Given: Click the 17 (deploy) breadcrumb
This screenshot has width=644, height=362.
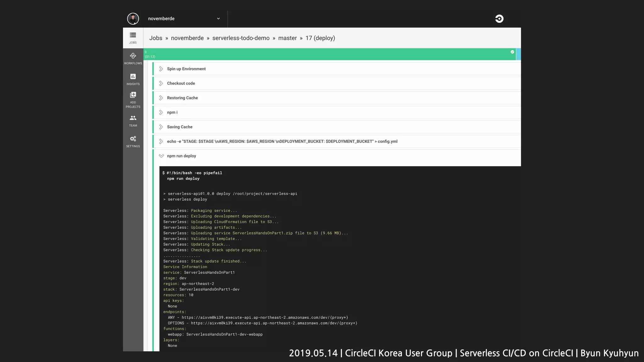Looking at the screenshot, I should 320,38.
